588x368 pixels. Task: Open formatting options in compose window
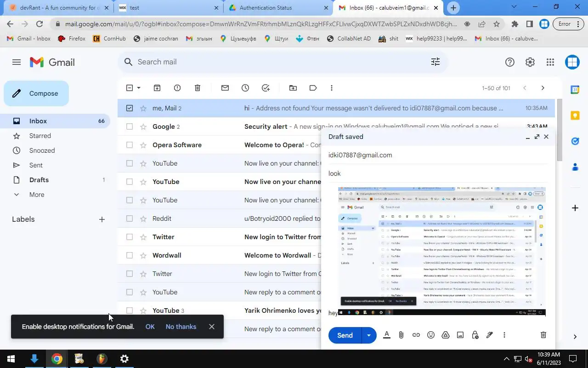click(387, 335)
